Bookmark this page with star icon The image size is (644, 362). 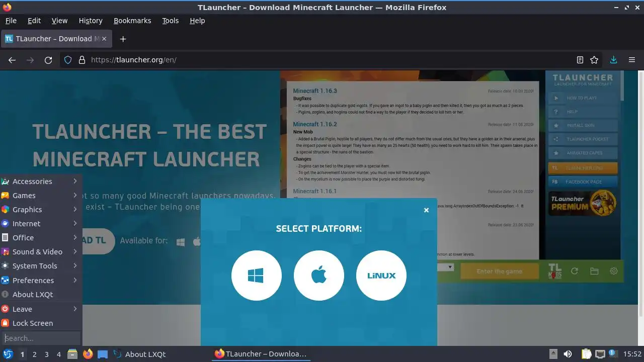coord(594,60)
